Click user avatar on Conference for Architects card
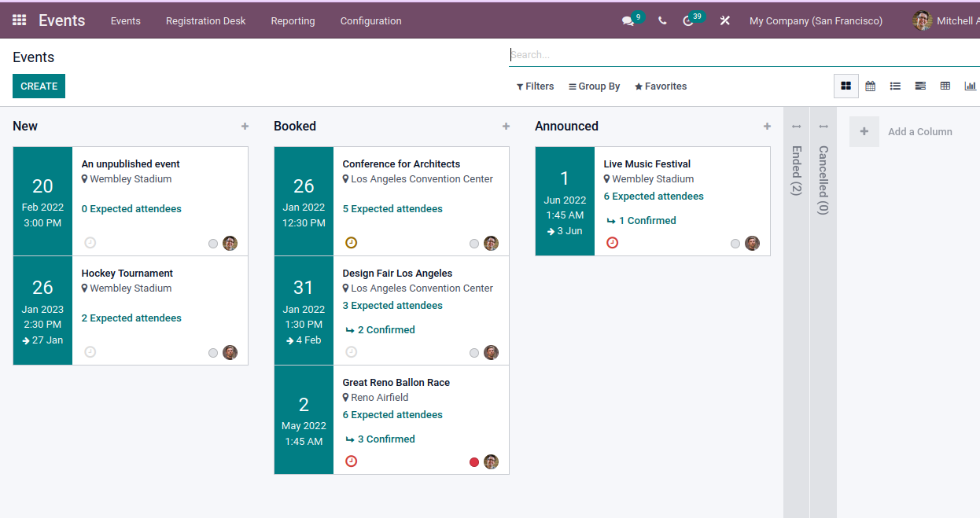Viewport: 980px width, 518px height. pos(491,243)
